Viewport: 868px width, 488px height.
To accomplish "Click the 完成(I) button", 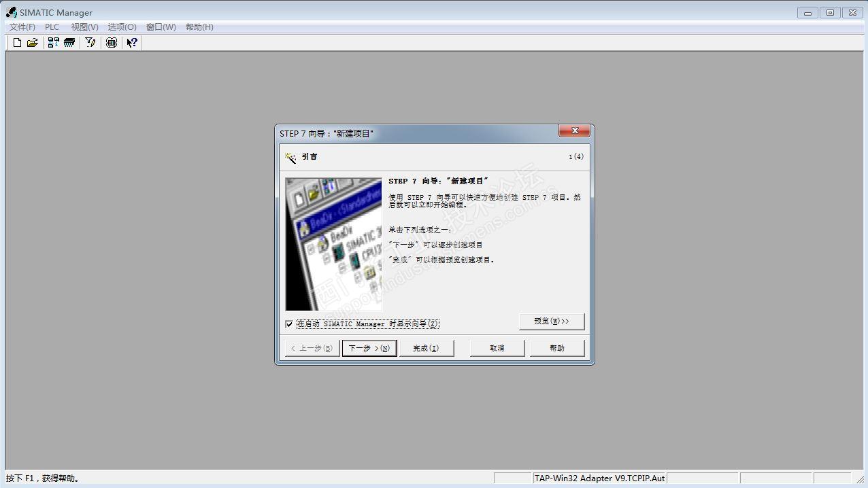I will coord(426,348).
